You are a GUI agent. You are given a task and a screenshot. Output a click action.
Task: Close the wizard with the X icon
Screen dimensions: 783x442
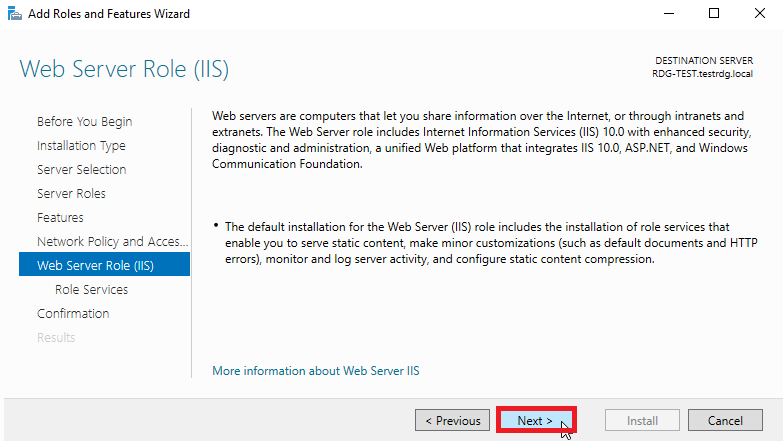760,13
